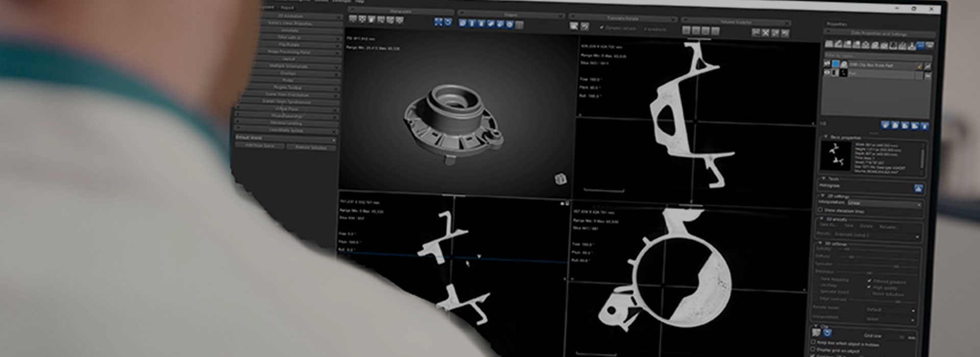Viewport: 980px width, 357px height.
Task: Check Keep box when object is hidden
Action: [813, 342]
